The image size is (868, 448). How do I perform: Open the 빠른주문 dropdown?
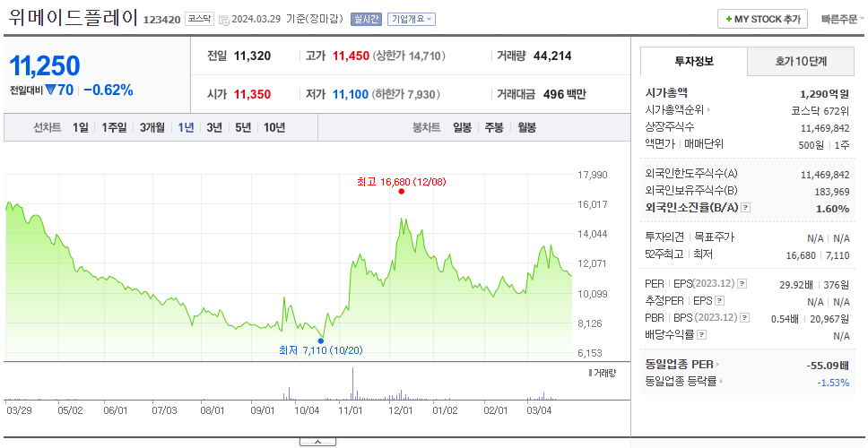[843, 19]
